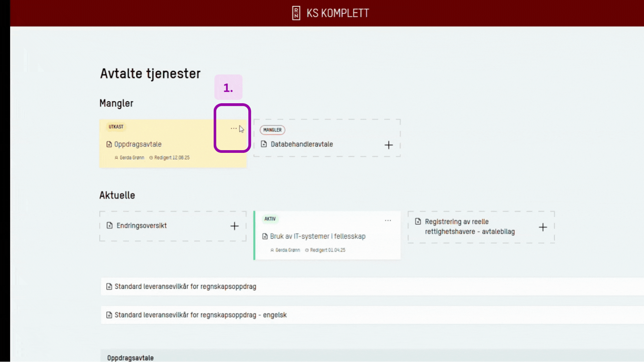
Task: Add an Endringsoversikt document
Action: [x=234, y=226]
